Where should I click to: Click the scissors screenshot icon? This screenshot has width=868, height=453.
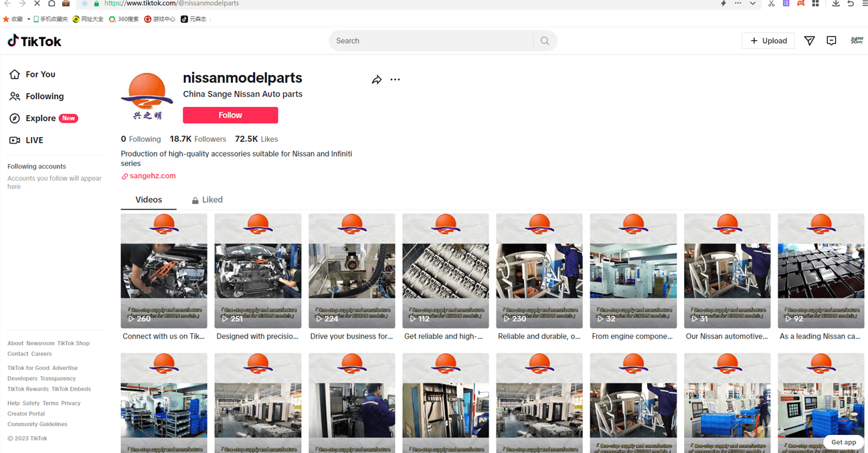[x=772, y=3]
